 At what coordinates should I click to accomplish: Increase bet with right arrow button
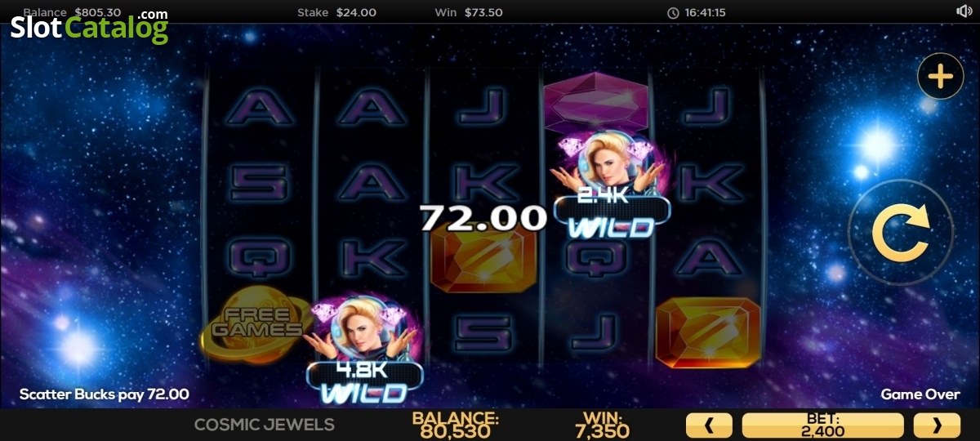tap(937, 425)
